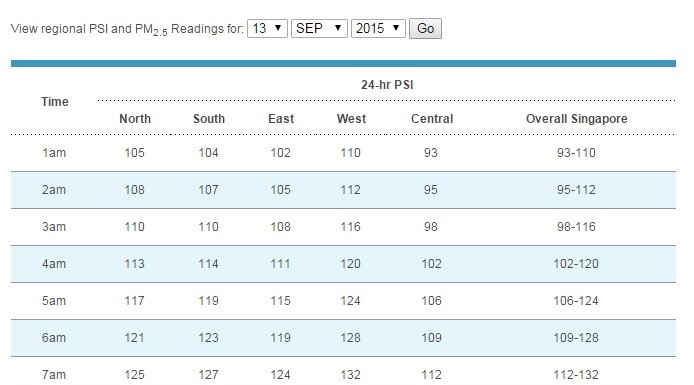The height and width of the screenshot is (385, 694).
Task: Click the 1am overall value 93-110
Action: 576,153
